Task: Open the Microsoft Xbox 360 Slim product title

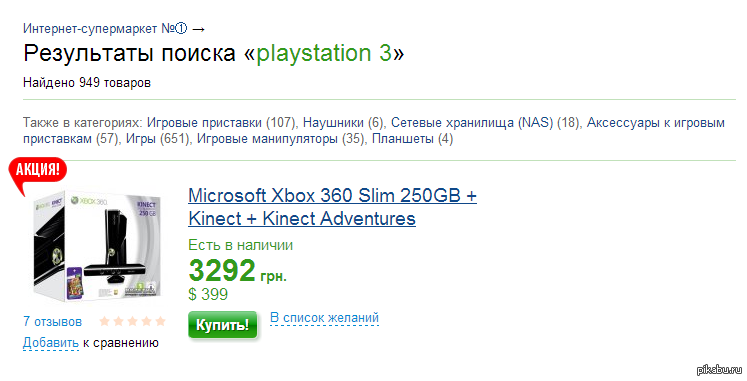Action: click(x=333, y=207)
